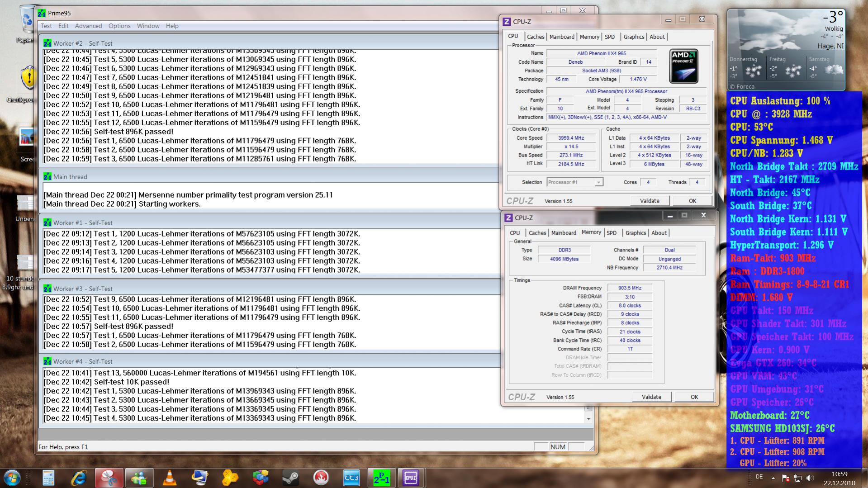Open the Test menu in Prime95
The height and width of the screenshot is (488, 868).
(46, 26)
